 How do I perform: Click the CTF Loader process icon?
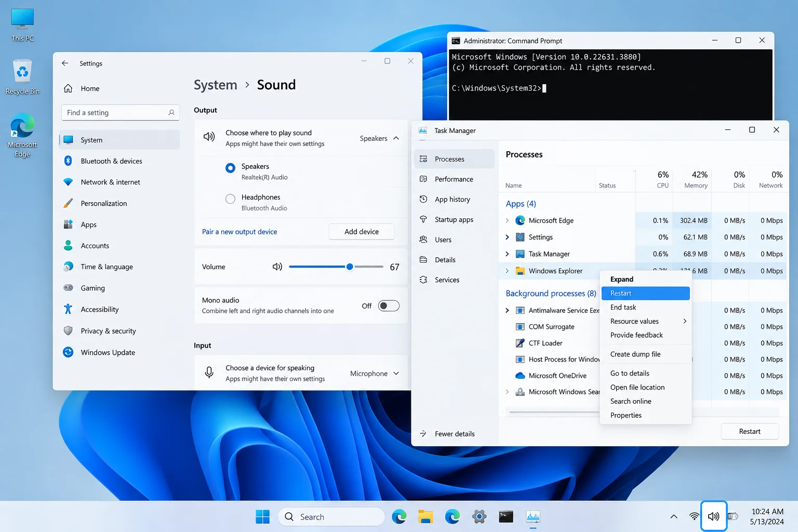pyautogui.click(x=520, y=343)
